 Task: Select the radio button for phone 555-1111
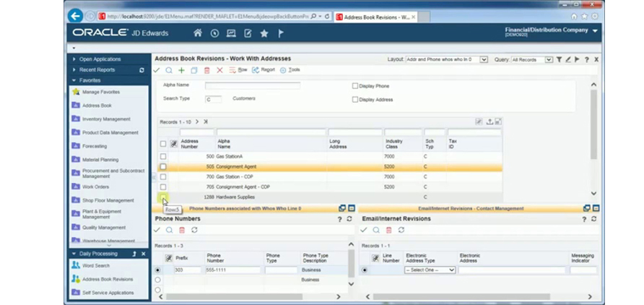point(157,270)
